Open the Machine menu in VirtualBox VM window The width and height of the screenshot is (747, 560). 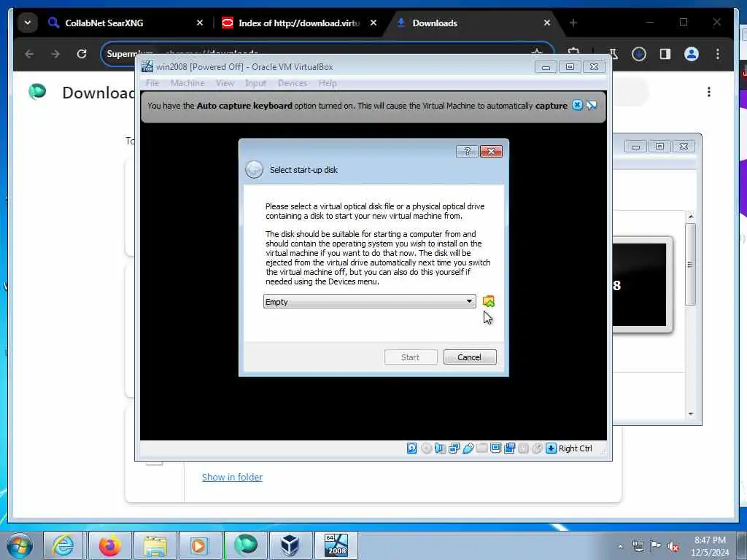coord(187,83)
